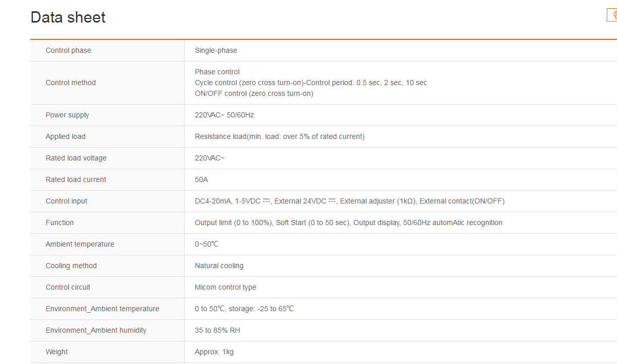Click the Power supply row label

tap(67, 115)
